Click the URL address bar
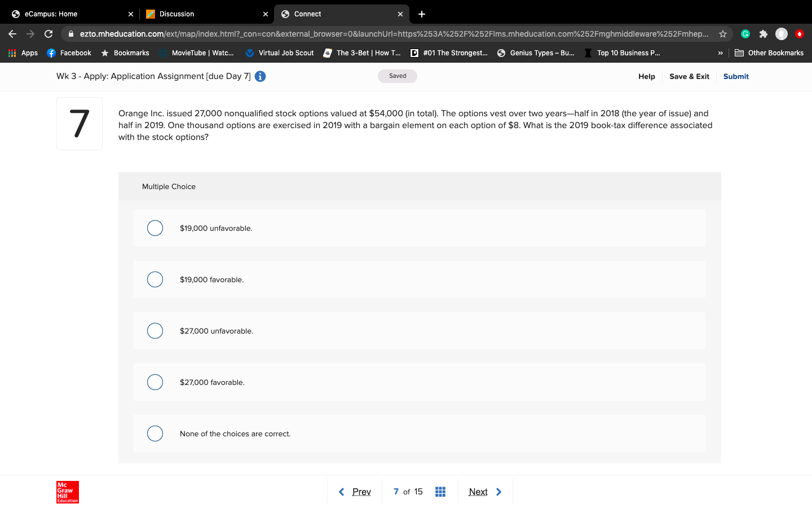The width and height of the screenshot is (812, 508). pos(394,34)
